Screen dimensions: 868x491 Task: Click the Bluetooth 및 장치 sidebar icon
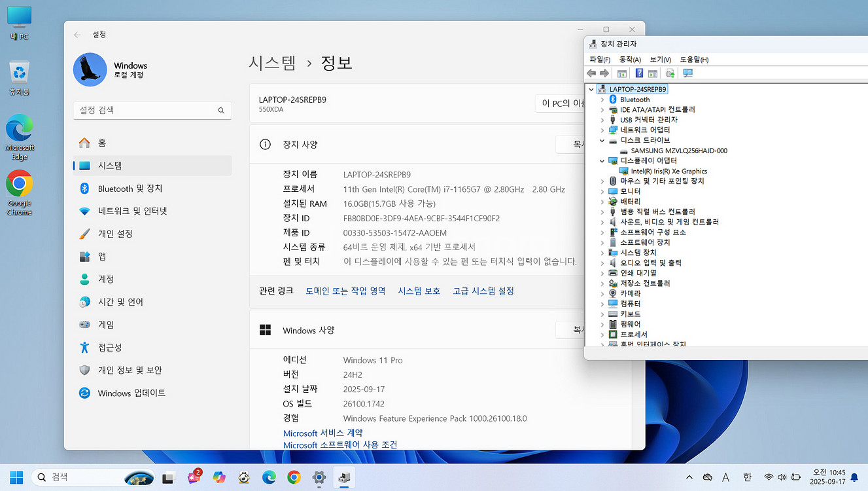(x=84, y=189)
